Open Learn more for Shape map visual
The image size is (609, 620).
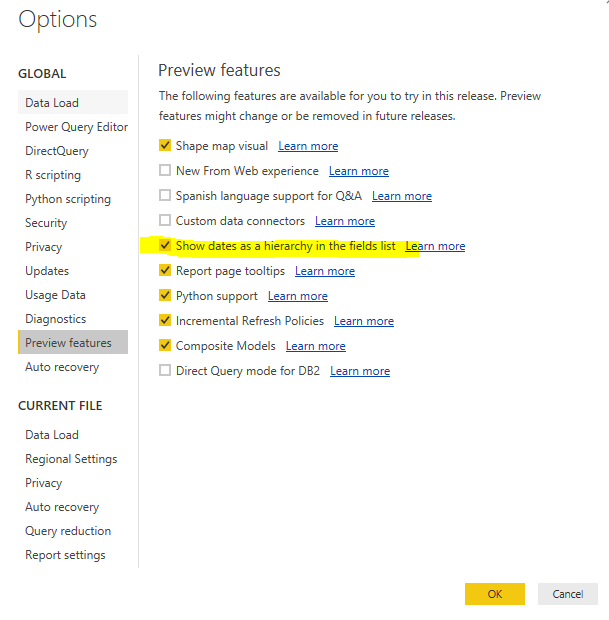(x=308, y=146)
